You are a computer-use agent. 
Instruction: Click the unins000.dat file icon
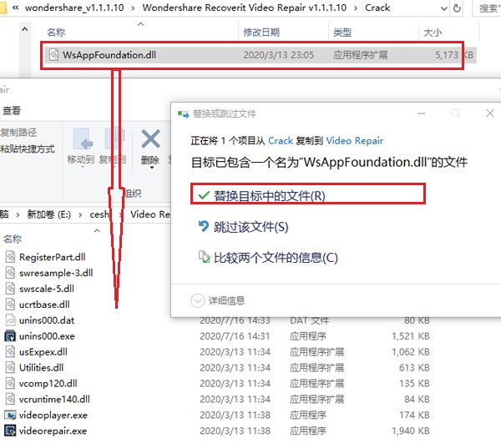(x=10, y=320)
